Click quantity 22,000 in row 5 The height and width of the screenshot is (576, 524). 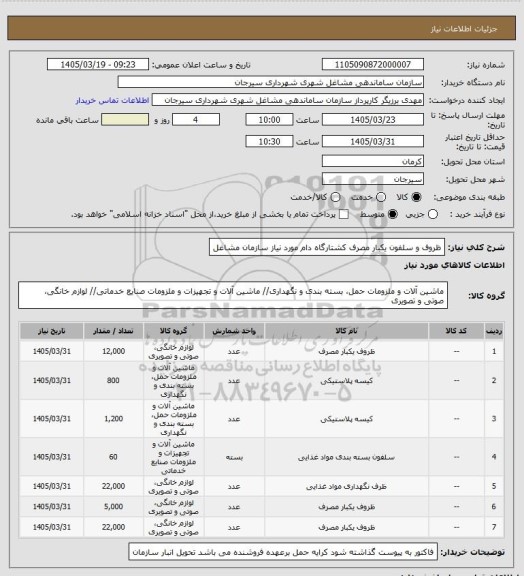[x=114, y=486]
